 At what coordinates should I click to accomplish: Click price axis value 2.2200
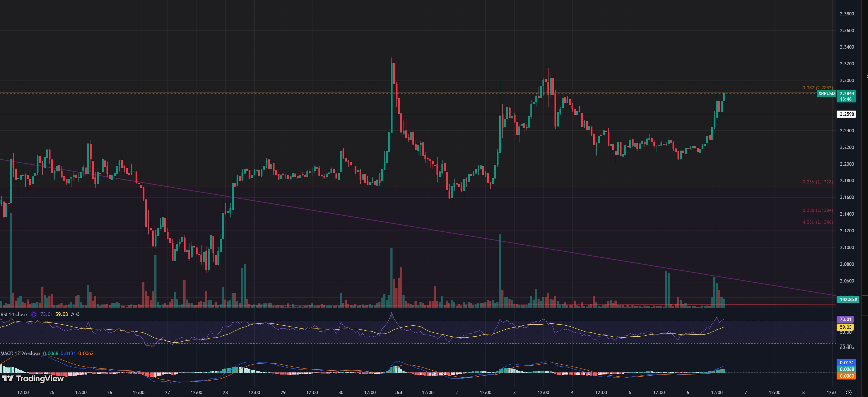[x=847, y=147]
